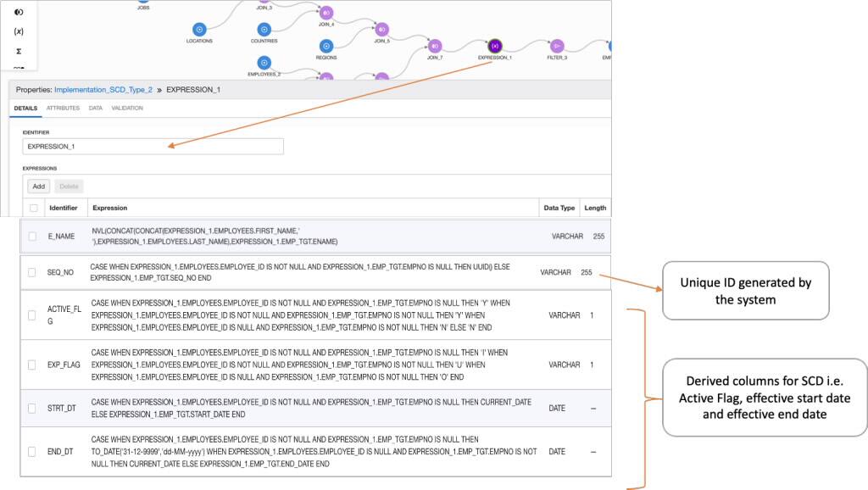Select the EMPLOYEES_2 source node
This screenshot has width=868, height=490.
pyautogui.click(x=264, y=61)
